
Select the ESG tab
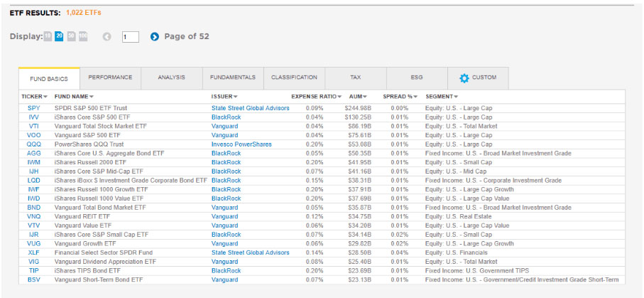pyautogui.click(x=417, y=78)
